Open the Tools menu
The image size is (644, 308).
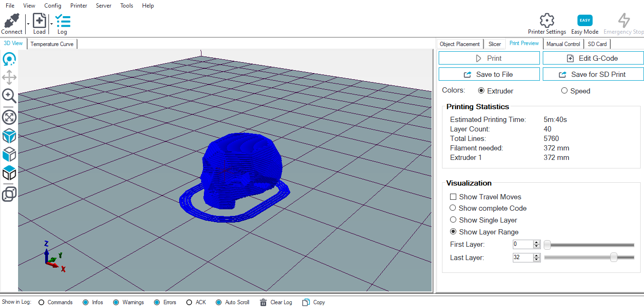coord(126,6)
